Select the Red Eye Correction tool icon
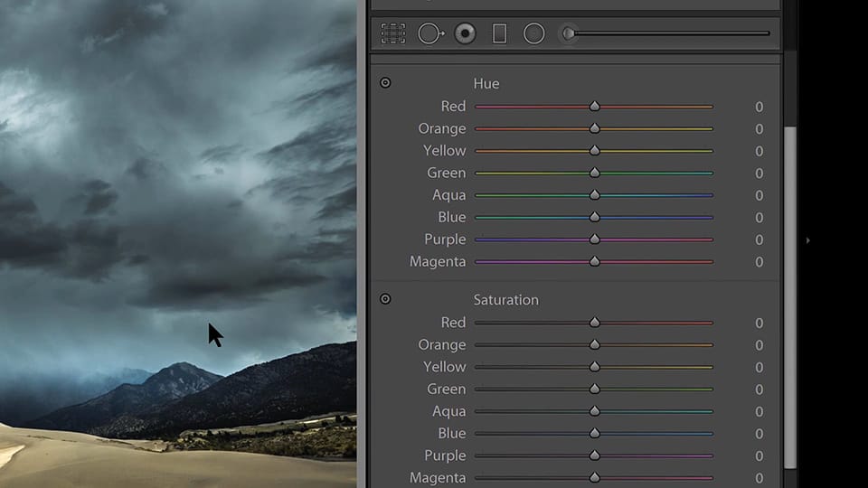Image resolution: width=868 pixels, height=488 pixels. click(x=465, y=33)
